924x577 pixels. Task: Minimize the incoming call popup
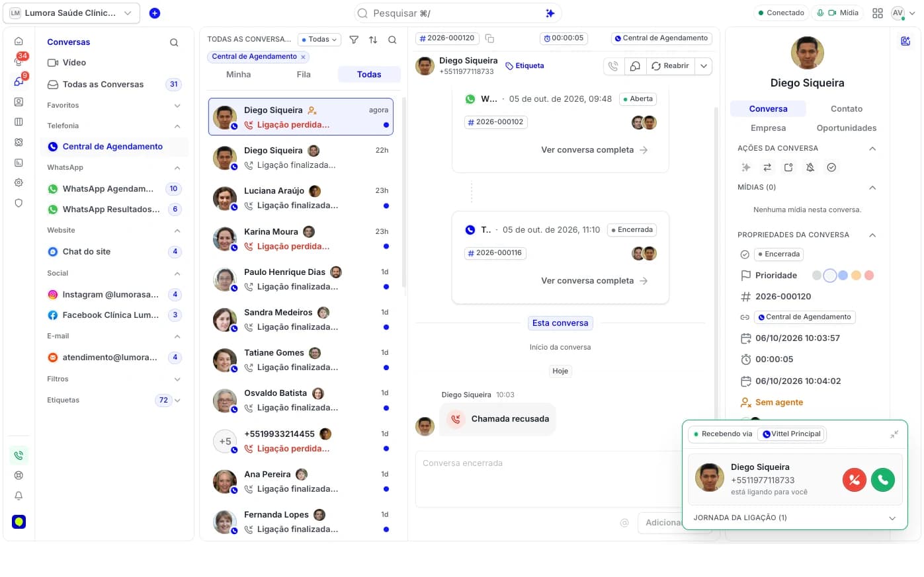[894, 434]
